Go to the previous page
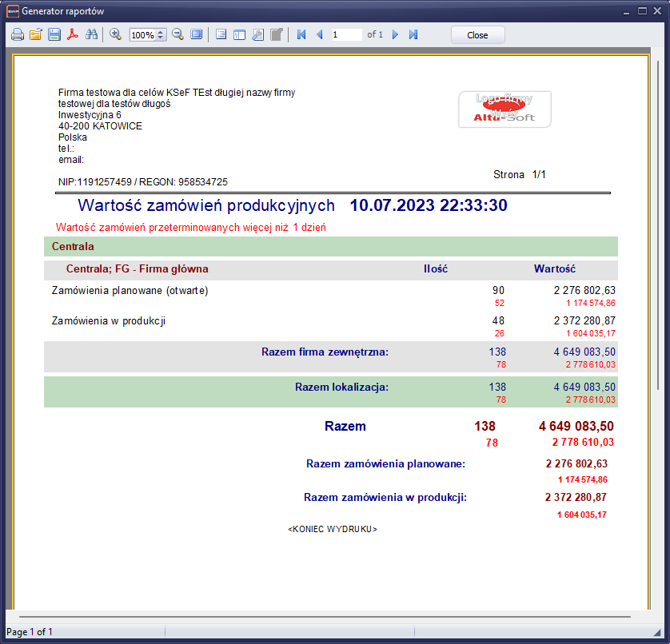Image resolution: width=670 pixels, height=644 pixels. click(x=320, y=35)
